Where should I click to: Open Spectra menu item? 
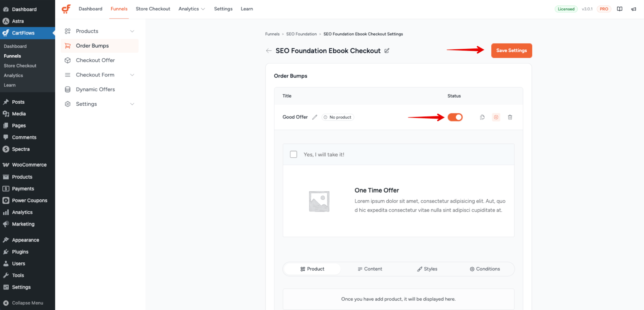coord(28,149)
